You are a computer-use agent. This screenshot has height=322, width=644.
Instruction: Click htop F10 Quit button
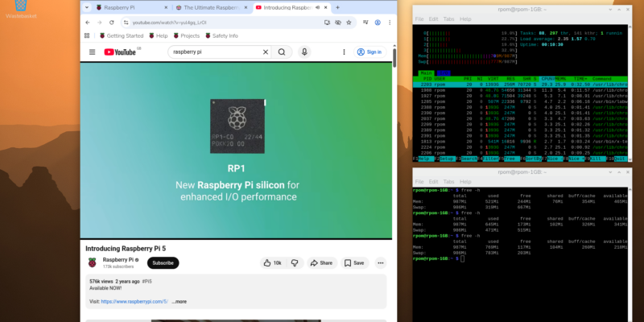(617, 159)
